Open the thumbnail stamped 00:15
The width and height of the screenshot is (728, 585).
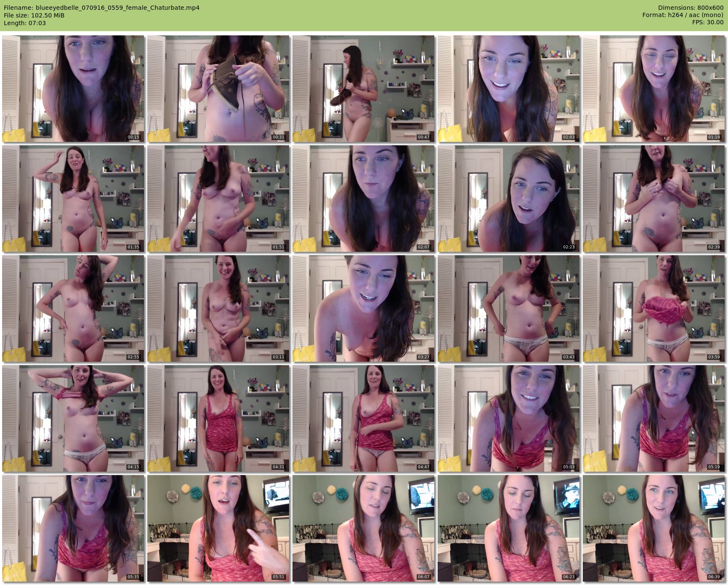click(x=73, y=89)
